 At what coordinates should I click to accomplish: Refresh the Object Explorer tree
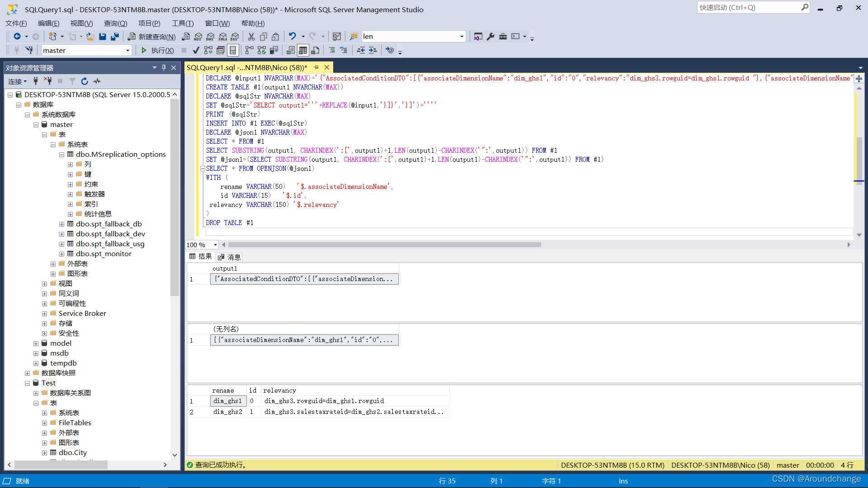(x=85, y=81)
